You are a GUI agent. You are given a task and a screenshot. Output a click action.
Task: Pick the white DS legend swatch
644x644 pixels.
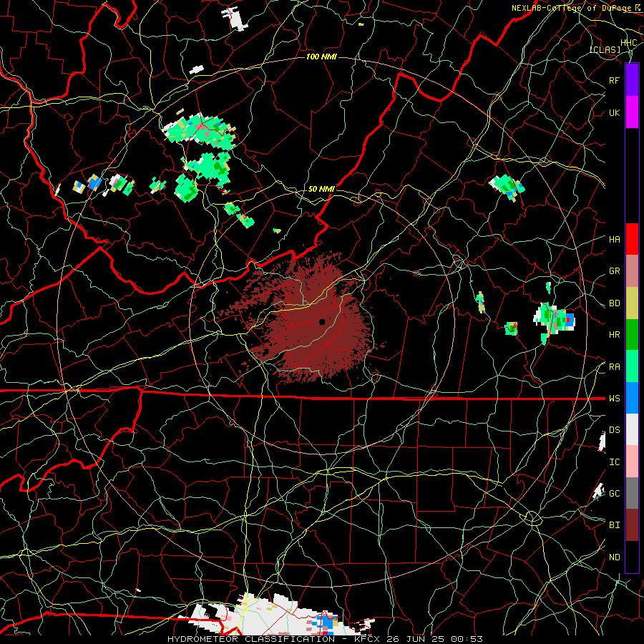pos(632,429)
